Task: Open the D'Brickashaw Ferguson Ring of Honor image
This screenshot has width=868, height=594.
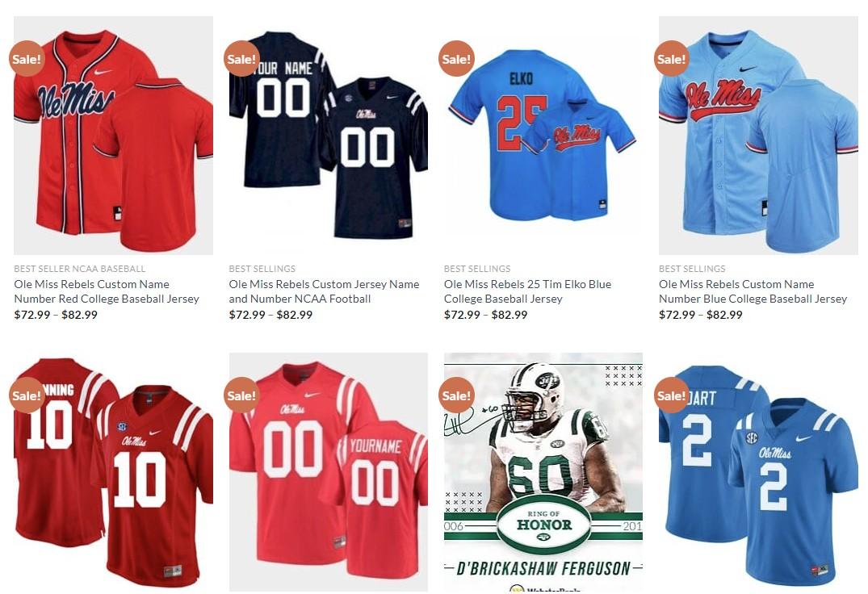Action: coord(543,472)
